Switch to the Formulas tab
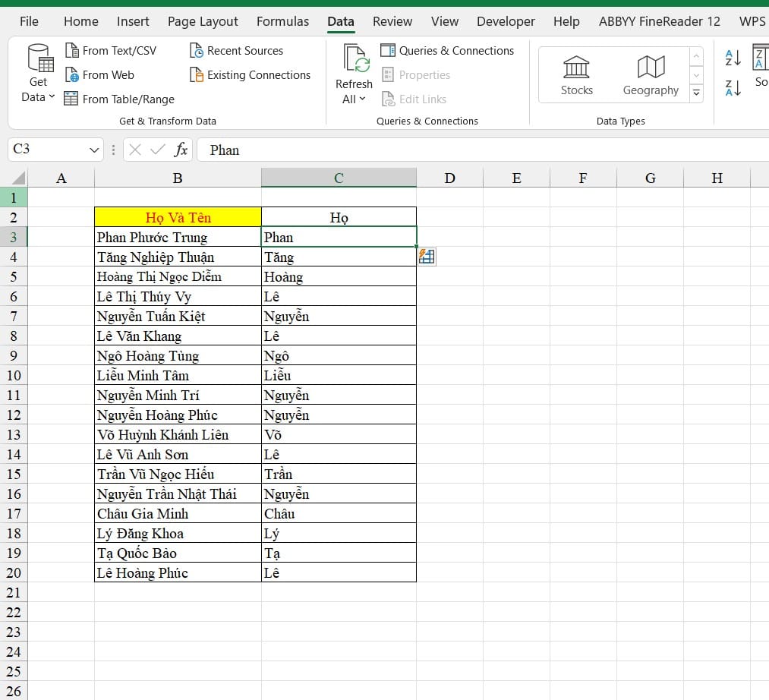Viewport: 769px width, 700px height. pos(282,21)
